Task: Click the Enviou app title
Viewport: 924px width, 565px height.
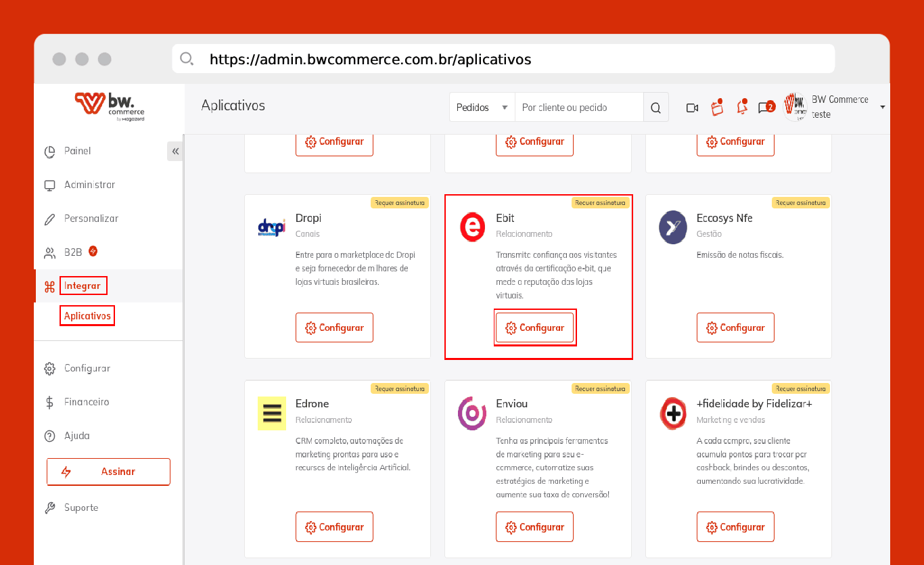Action: tap(511, 403)
